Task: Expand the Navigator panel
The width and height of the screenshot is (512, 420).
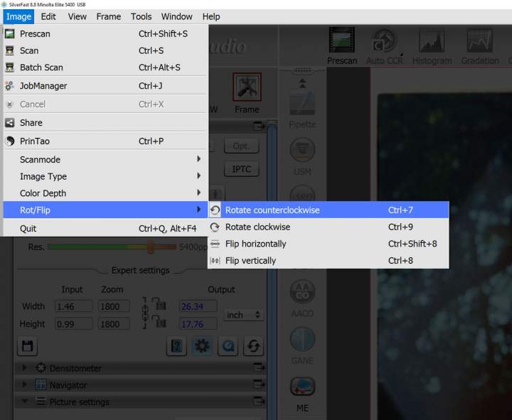Action: point(24,384)
